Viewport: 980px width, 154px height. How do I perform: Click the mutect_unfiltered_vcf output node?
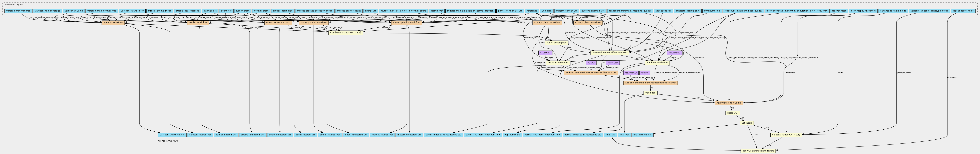click(409, 135)
